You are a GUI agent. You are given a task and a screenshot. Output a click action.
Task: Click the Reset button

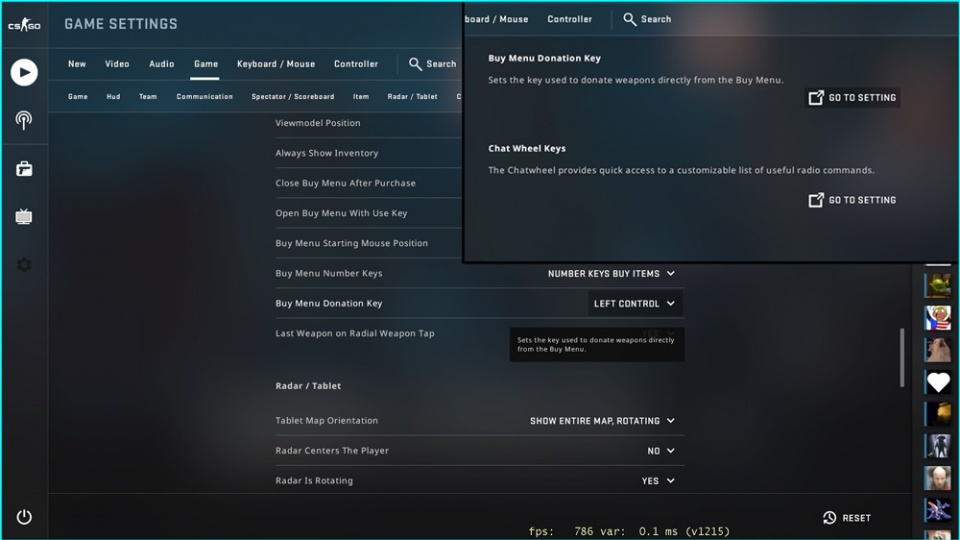(x=847, y=518)
